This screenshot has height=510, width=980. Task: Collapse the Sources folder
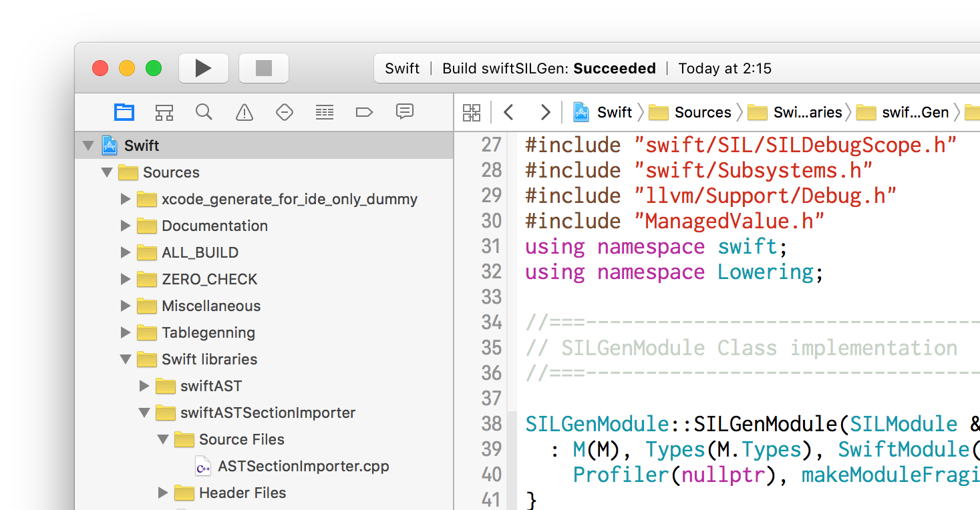coord(107,172)
